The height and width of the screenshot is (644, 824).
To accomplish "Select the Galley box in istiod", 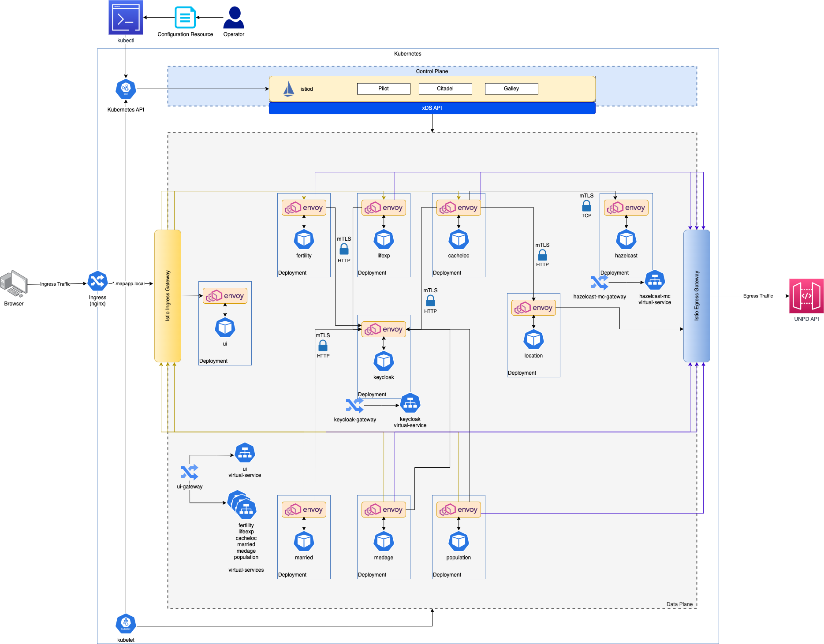I will (x=511, y=89).
